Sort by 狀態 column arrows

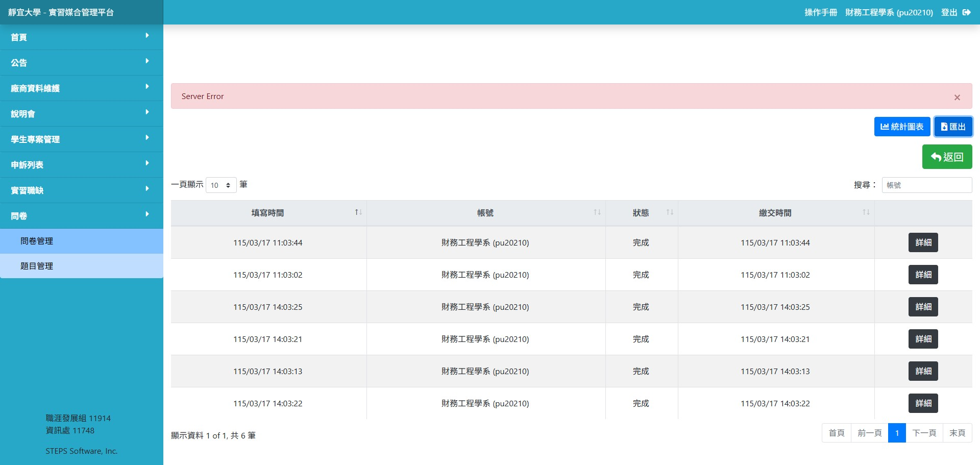pyautogui.click(x=670, y=212)
